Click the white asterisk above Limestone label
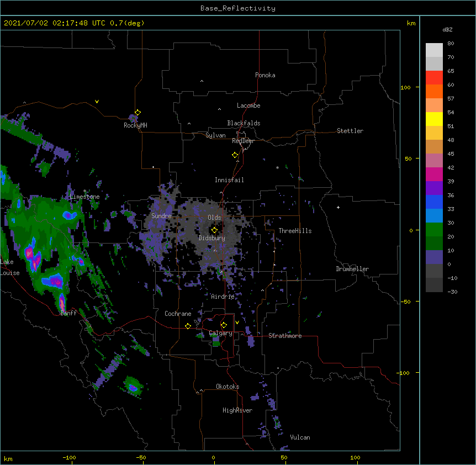The height and width of the screenshot is (465, 476). (x=84, y=191)
